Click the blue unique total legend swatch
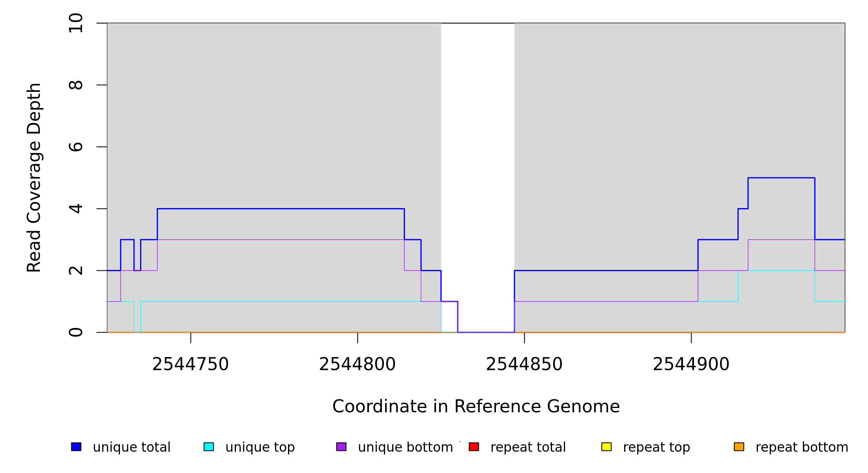 click(76, 447)
